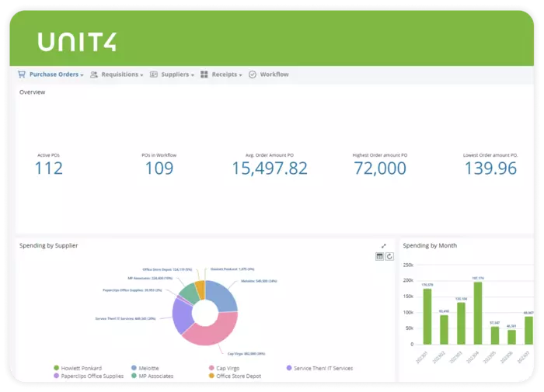
Task: Open the Requisitions menu
Action: (x=120, y=75)
